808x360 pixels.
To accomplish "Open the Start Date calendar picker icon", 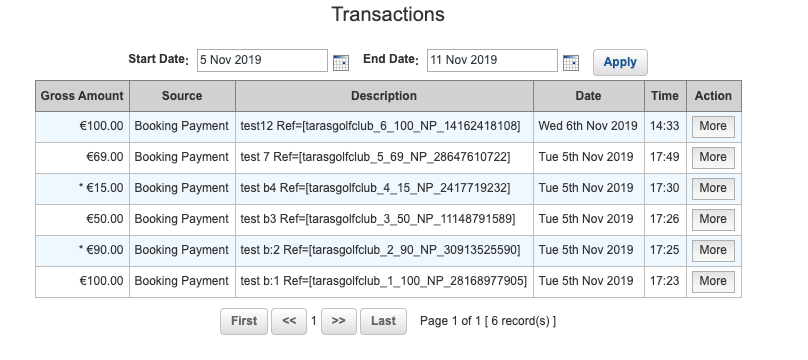I will pos(341,62).
